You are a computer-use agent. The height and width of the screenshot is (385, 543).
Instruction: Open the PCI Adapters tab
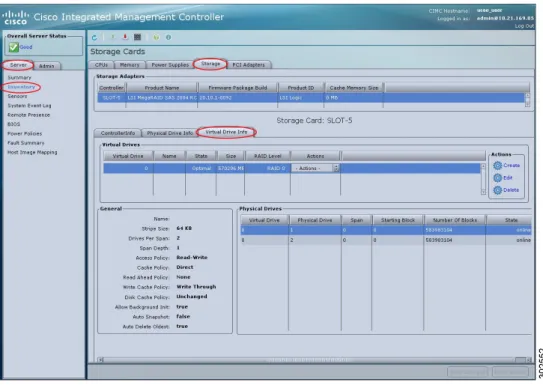[249, 65]
